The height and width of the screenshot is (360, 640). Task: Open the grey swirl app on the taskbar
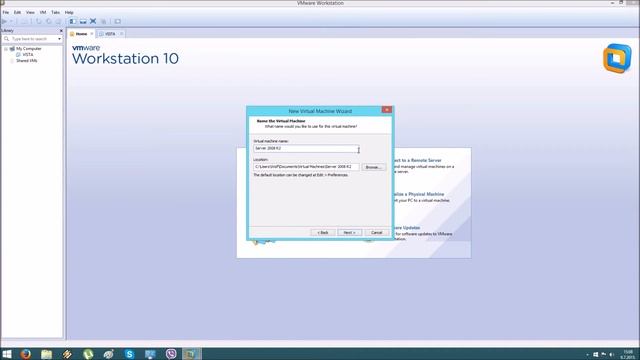point(109,354)
